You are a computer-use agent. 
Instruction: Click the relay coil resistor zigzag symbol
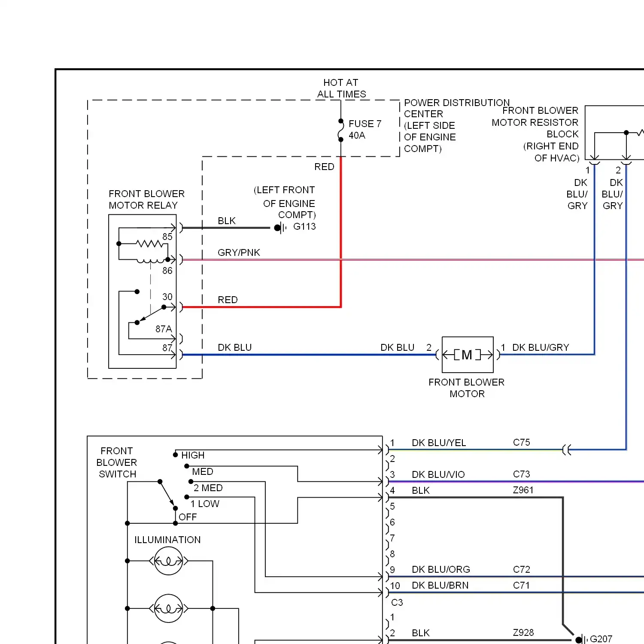tap(149, 244)
